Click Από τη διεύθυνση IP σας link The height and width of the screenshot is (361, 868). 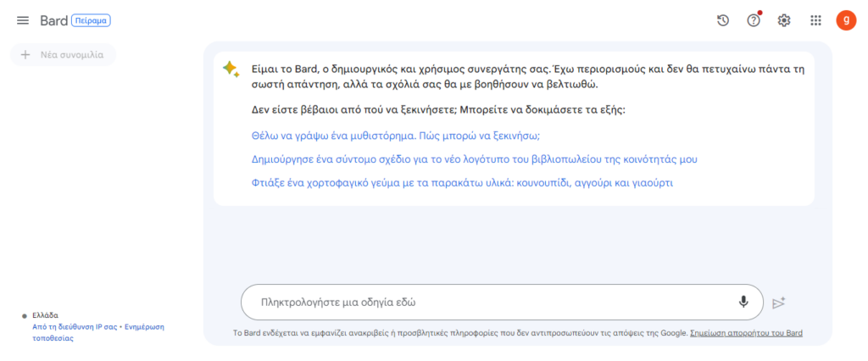coord(75,327)
